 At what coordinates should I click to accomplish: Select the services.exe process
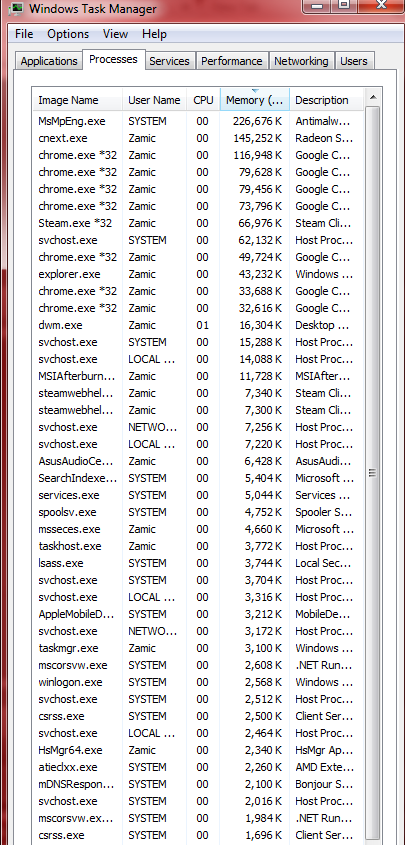(x=198, y=495)
